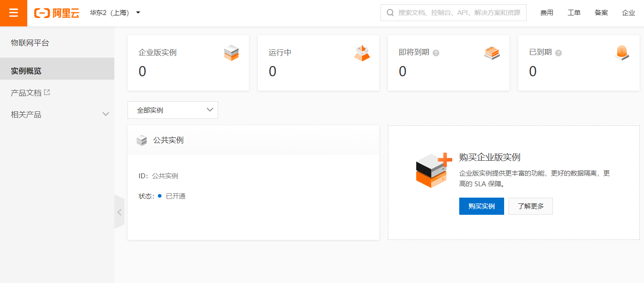Viewport: 644px width, 283px height.
Task: Click the blue status dot beside 已开通
Action: coord(160,196)
